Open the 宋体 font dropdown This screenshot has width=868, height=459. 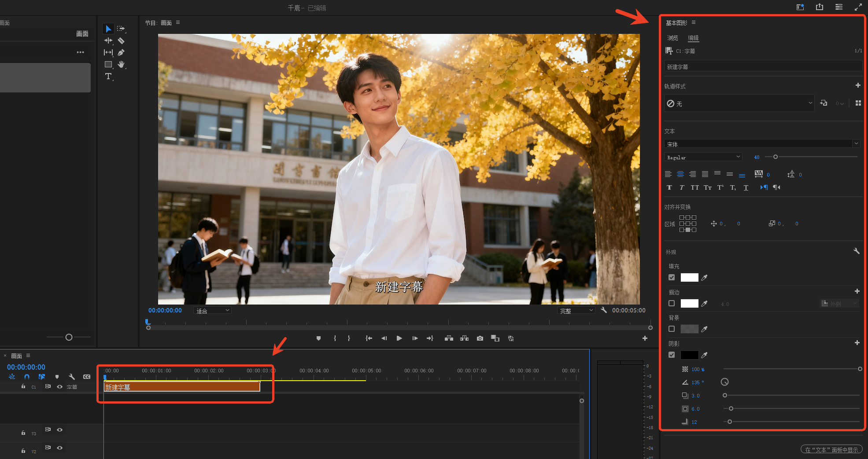(x=762, y=144)
